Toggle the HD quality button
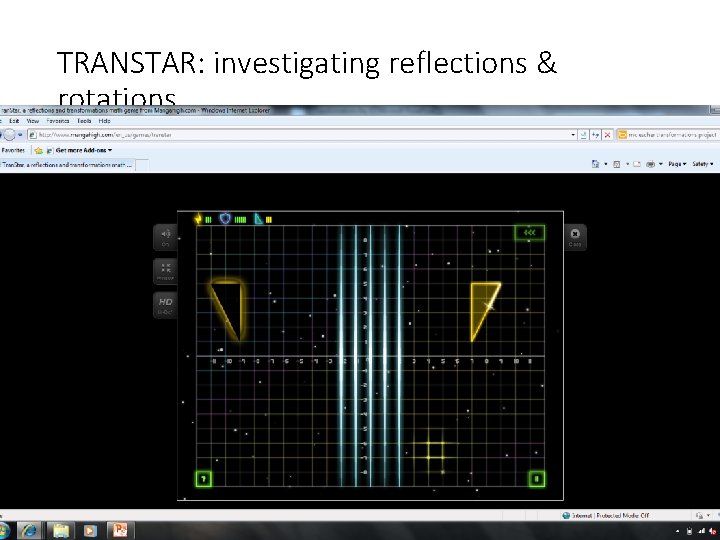Image resolution: width=720 pixels, height=540 pixels. pyautogui.click(x=165, y=305)
